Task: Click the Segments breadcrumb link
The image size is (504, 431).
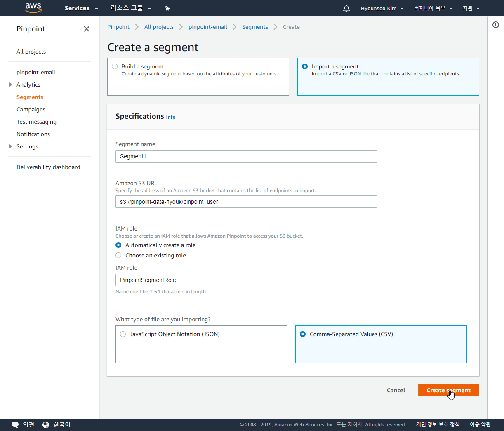Action: tap(255, 27)
